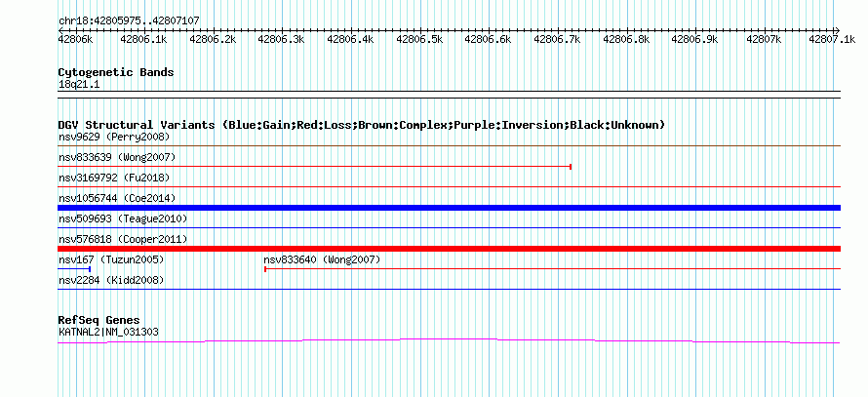The image size is (868, 397).
Task: Click the start cap of nsv833640 bar
Action: (265, 268)
